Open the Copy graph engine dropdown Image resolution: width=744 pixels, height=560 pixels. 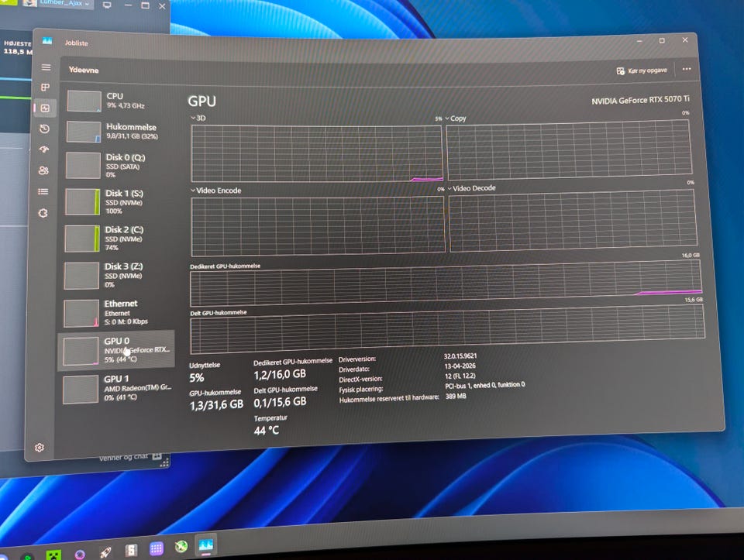[456, 118]
